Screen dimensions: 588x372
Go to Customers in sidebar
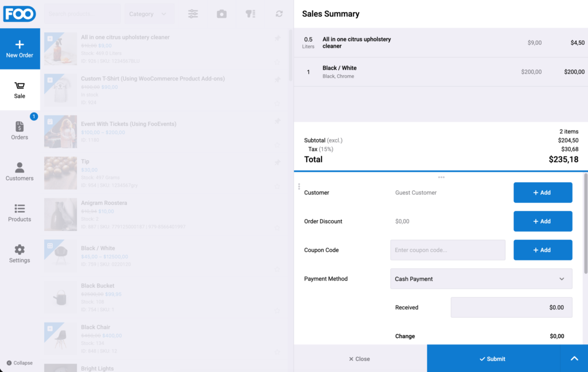click(20, 171)
